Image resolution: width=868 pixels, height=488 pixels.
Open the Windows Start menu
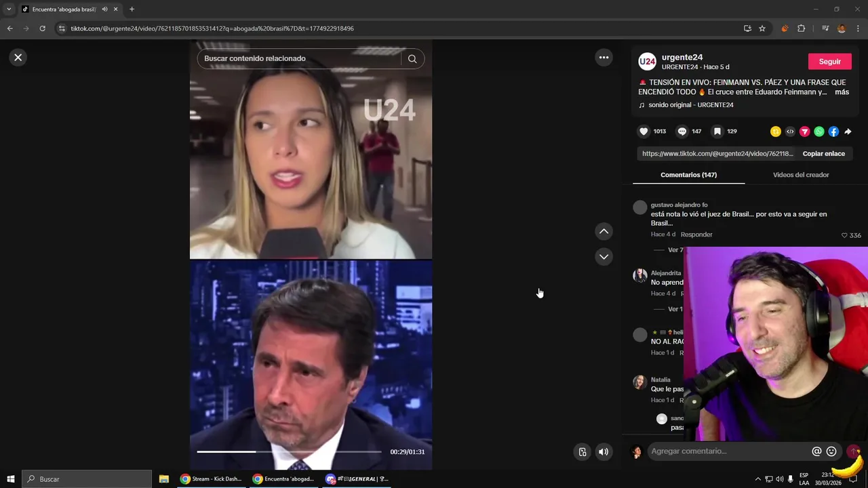coord(11,479)
